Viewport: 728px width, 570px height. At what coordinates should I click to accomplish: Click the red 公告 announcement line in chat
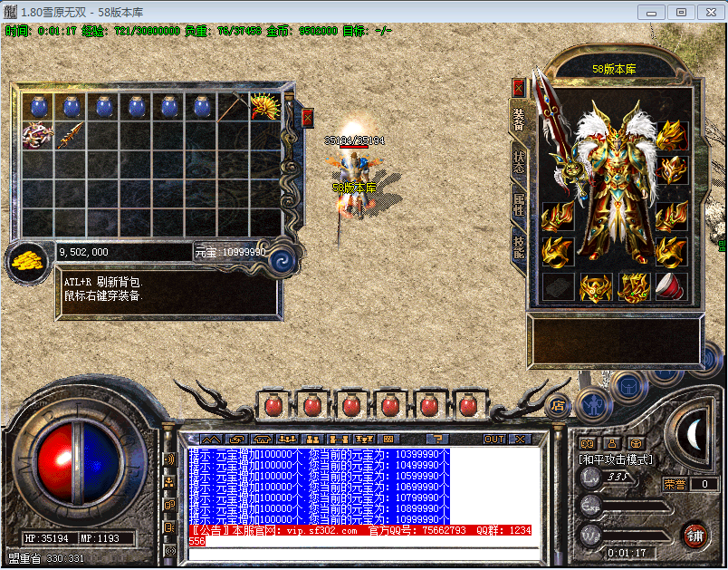[360, 536]
